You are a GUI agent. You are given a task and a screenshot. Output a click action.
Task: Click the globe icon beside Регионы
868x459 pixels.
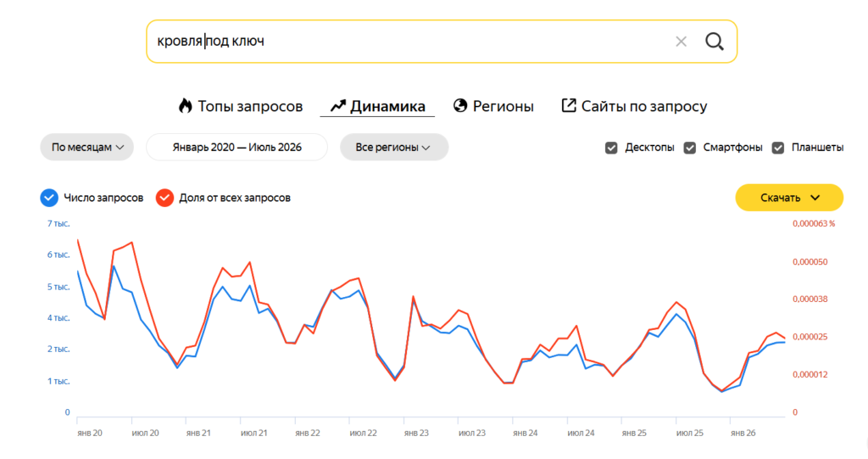(x=460, y=105)
